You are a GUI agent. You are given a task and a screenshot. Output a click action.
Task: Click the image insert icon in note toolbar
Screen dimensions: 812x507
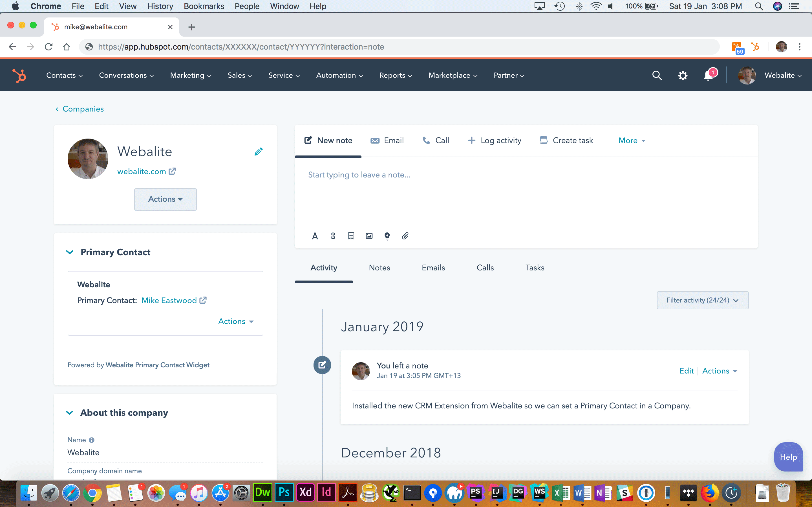tap(369, 236)
